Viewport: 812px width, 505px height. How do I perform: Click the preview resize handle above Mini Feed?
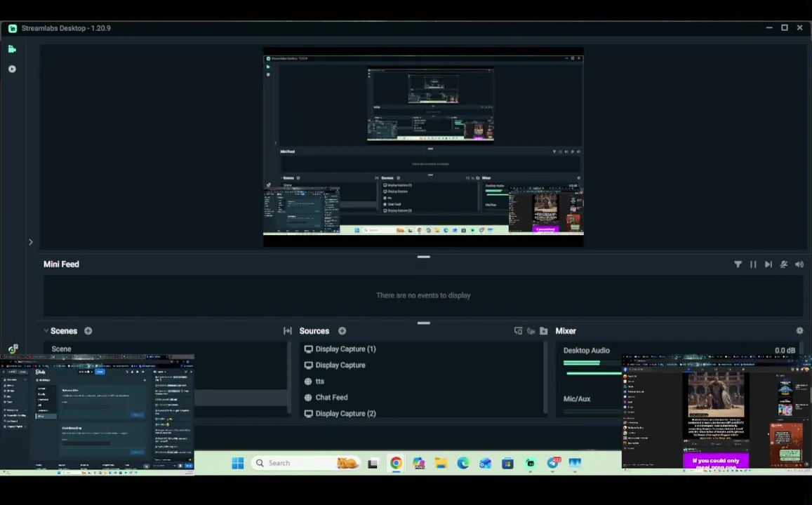[x=424, y=257]
